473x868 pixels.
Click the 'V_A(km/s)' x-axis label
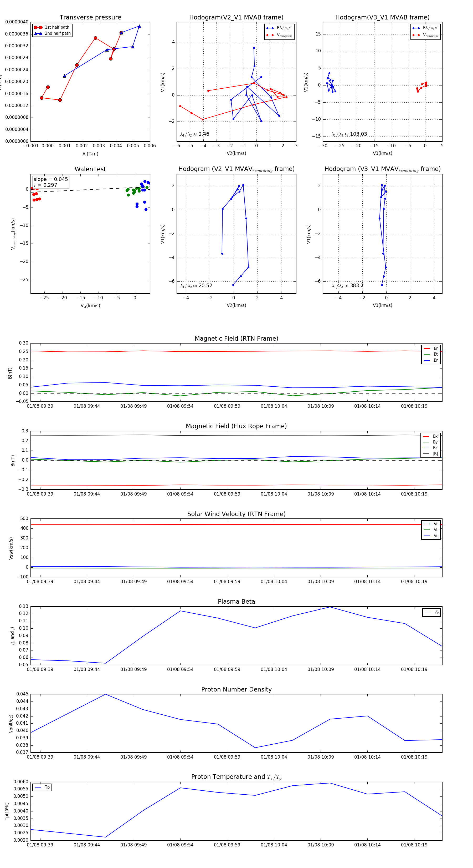pyautogui.click(x=90, y=306)
